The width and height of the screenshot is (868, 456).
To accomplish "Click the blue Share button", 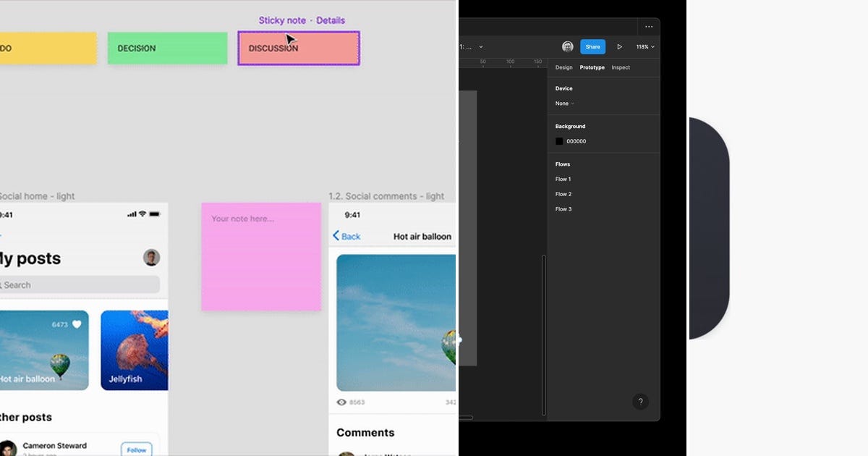I will [x=592, y=46].
